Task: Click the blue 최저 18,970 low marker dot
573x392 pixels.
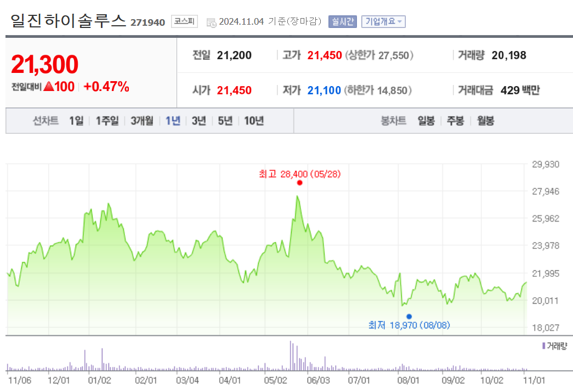Action: tap(409, 316)
